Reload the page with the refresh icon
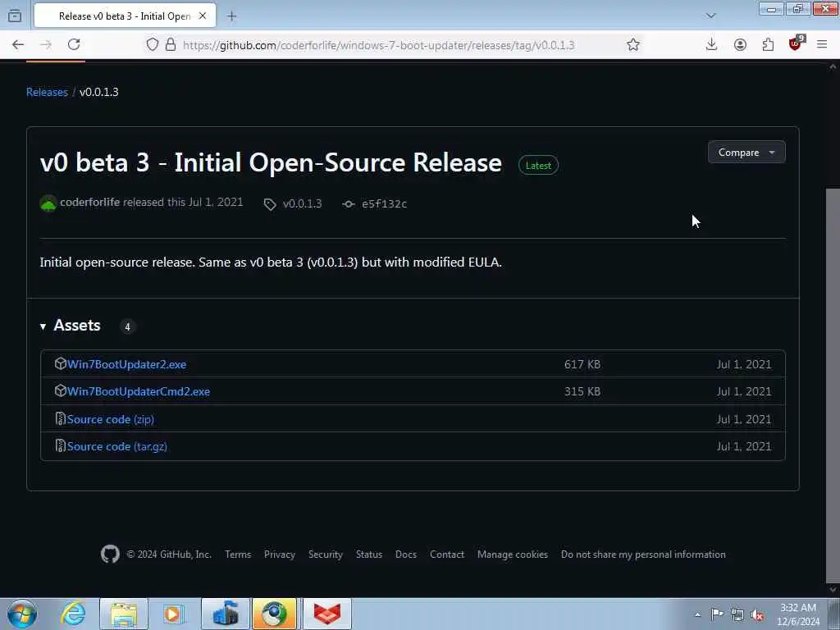 (x=74, y=44)
